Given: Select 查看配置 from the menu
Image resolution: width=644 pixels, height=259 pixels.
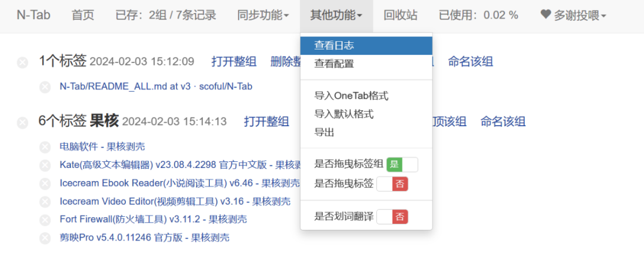Looking at the screenshot, I should click(366, 64).
